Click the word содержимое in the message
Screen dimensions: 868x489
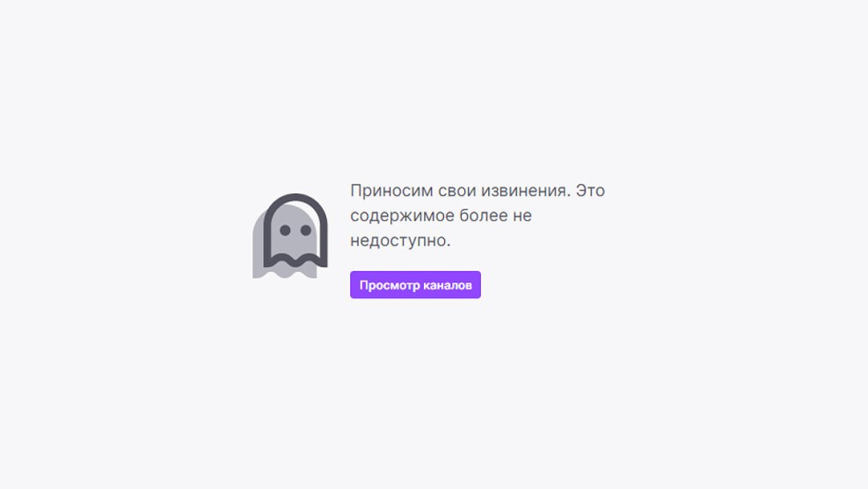pyautogui.click(x=403, y=215)
